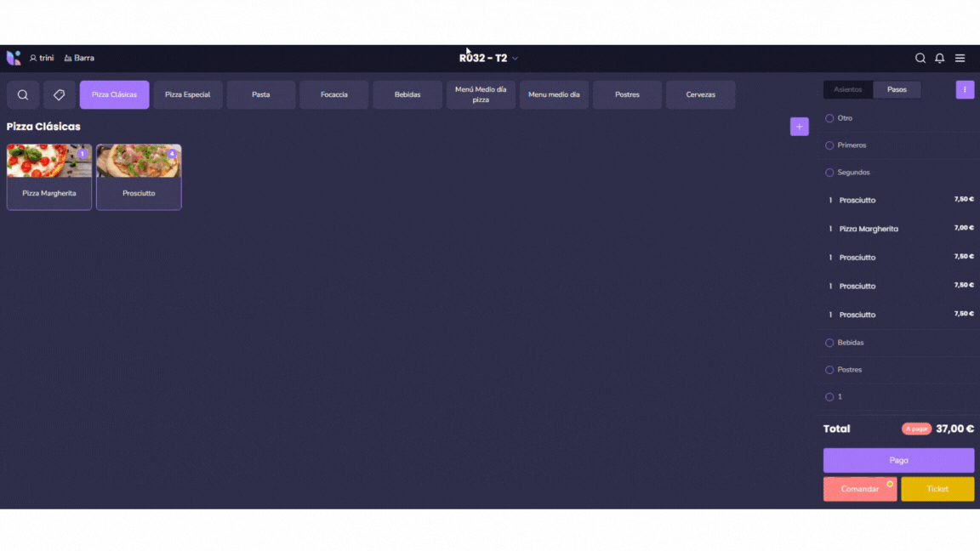
Task: Click the price tag icon button
Action: pyautogui.click(x=60, y=95)
